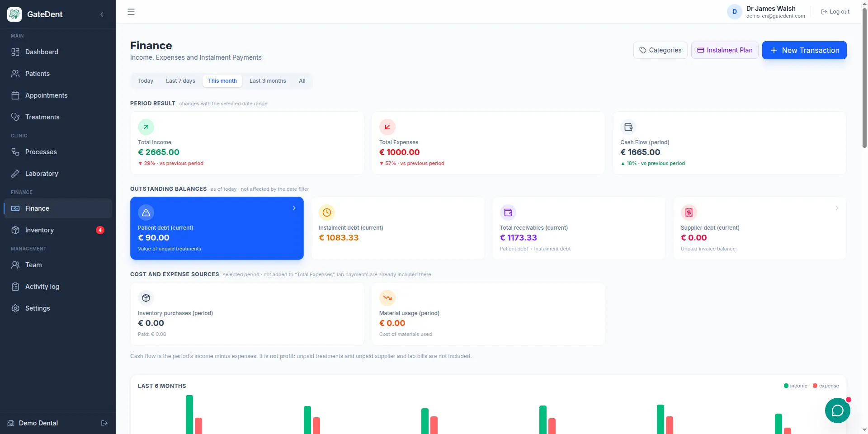Click the user avatar D
868x434 pixels.
734,12
